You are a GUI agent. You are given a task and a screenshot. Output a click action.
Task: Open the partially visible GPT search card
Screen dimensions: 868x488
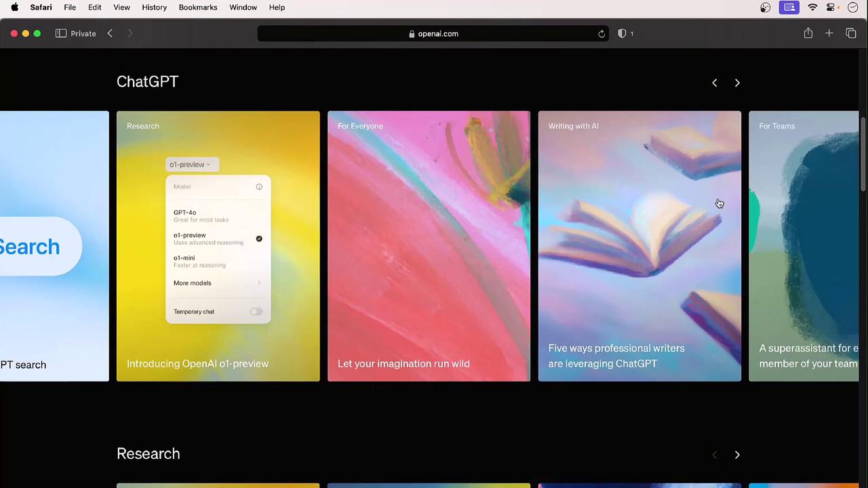[54, 246]
